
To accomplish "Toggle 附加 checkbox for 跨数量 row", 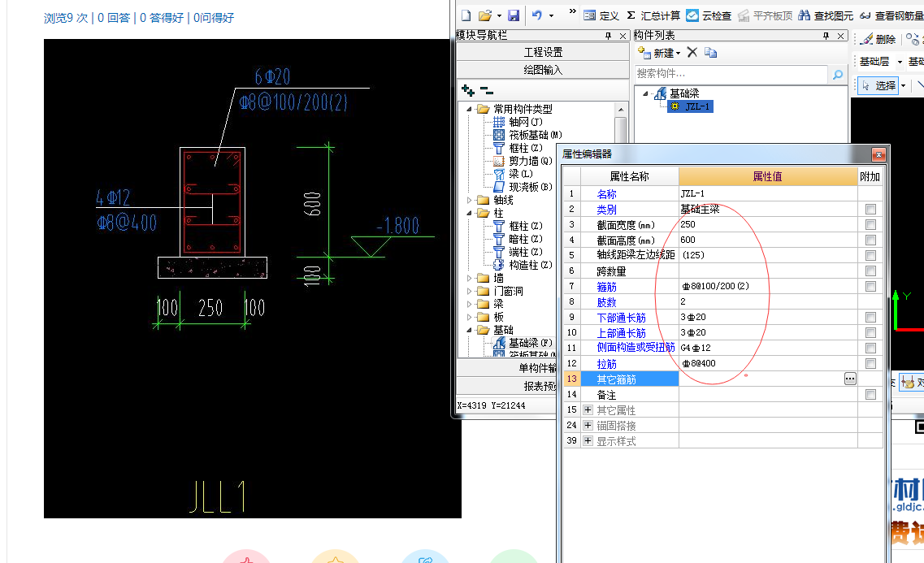I will pos(870,271).
